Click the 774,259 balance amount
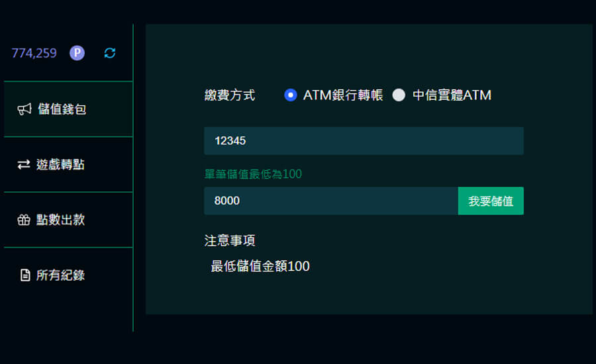The image size is (596, 364). pyautogui.click(x=34, y=53)
